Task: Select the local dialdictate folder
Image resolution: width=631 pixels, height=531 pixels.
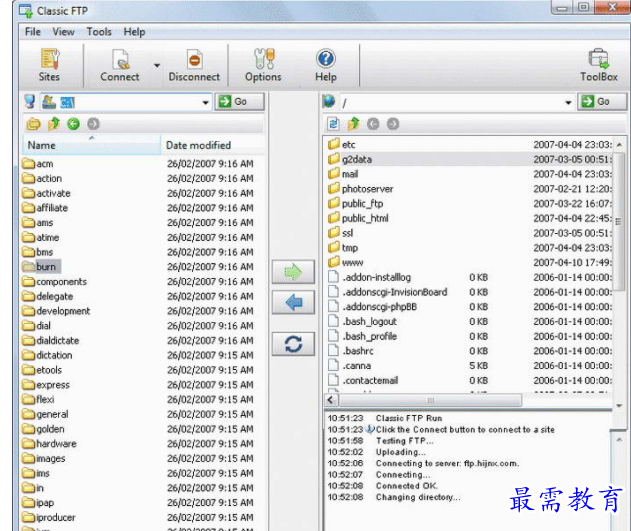Action: (x=51, y=340)
